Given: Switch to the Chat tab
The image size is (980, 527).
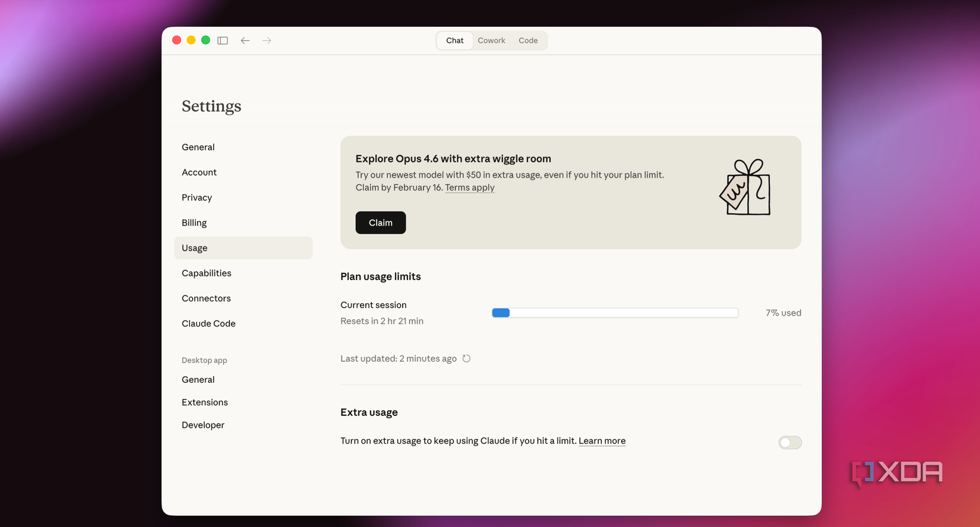Looking at the screenshot, I should pos(455,40).
